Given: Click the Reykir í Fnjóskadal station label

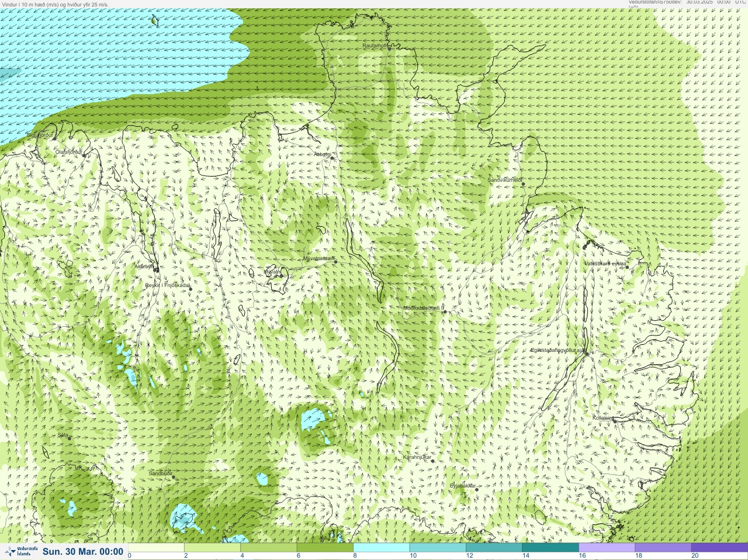Looking at the screenshot, I should 168,285.
